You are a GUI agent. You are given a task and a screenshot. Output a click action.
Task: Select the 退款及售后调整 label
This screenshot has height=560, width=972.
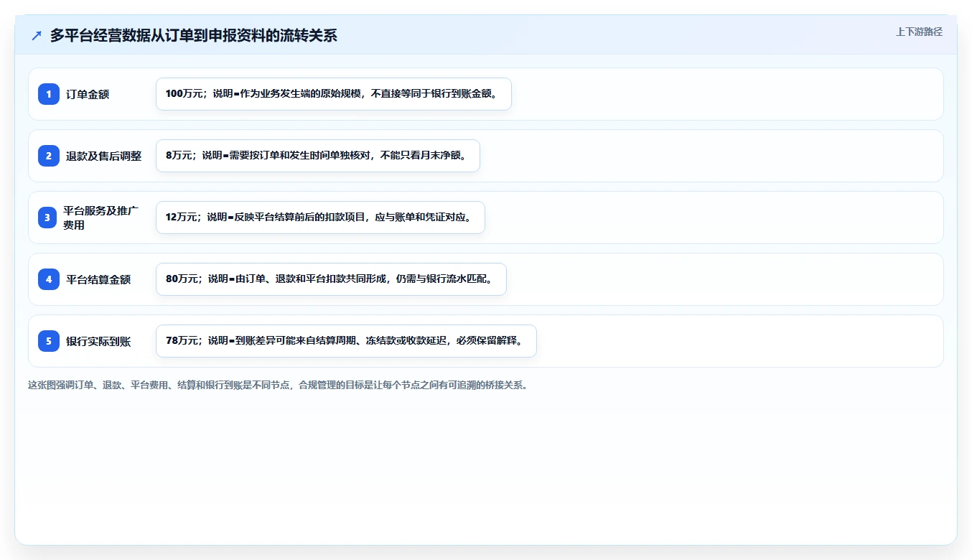104,156
